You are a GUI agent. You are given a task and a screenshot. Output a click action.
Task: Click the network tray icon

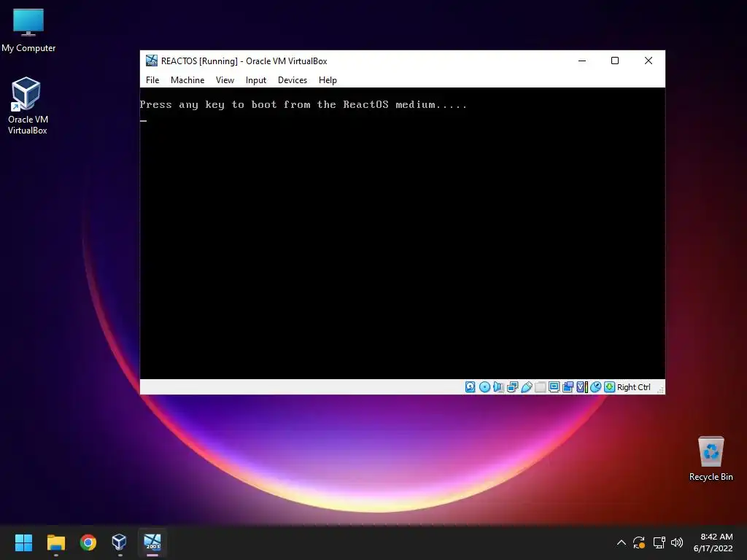coord(659,542)
